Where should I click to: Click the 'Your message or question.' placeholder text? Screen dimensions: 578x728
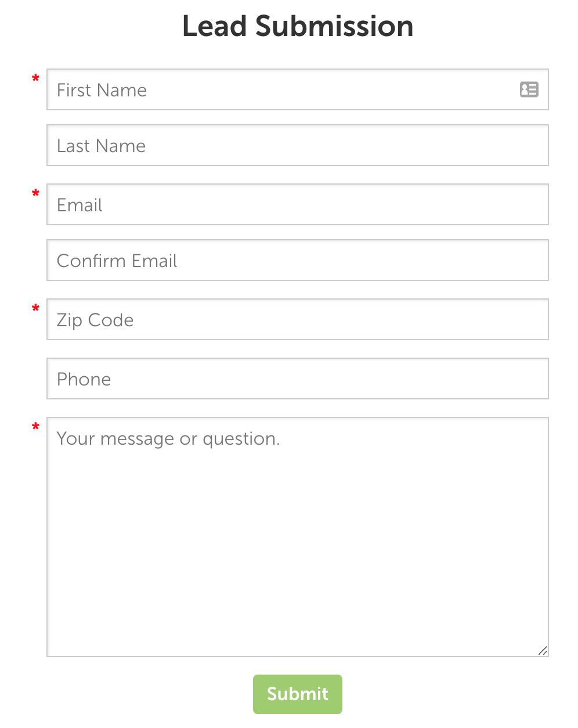[x=168, y=439]
